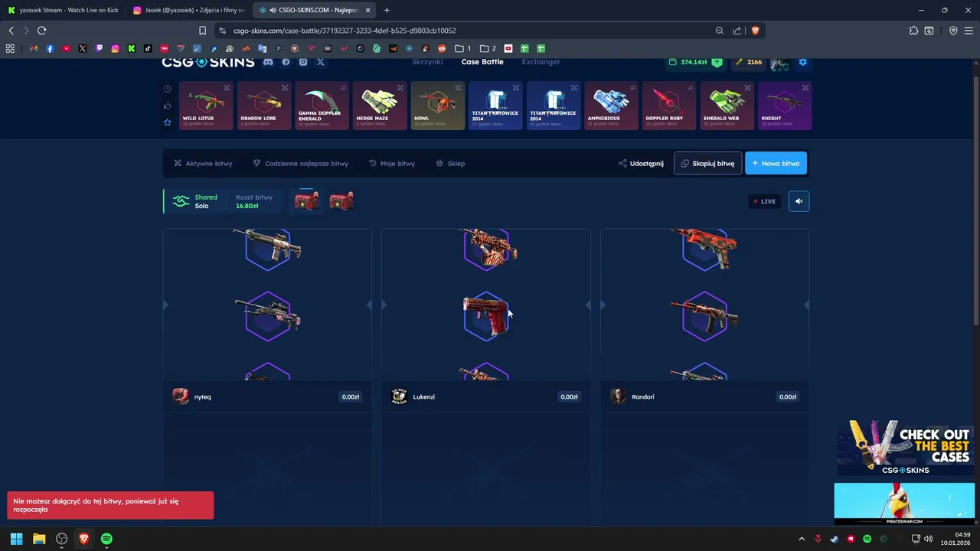
Task: Open File Explorer from the taskbar
Action: click(39, 539)
